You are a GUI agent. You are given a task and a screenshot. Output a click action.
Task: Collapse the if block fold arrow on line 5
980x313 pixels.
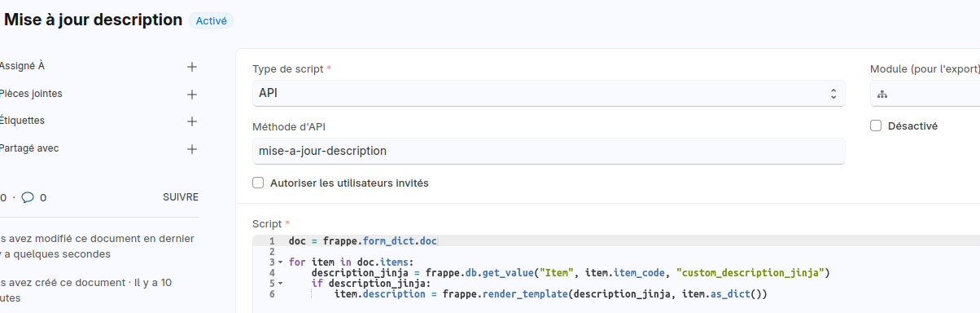point(281,284)
